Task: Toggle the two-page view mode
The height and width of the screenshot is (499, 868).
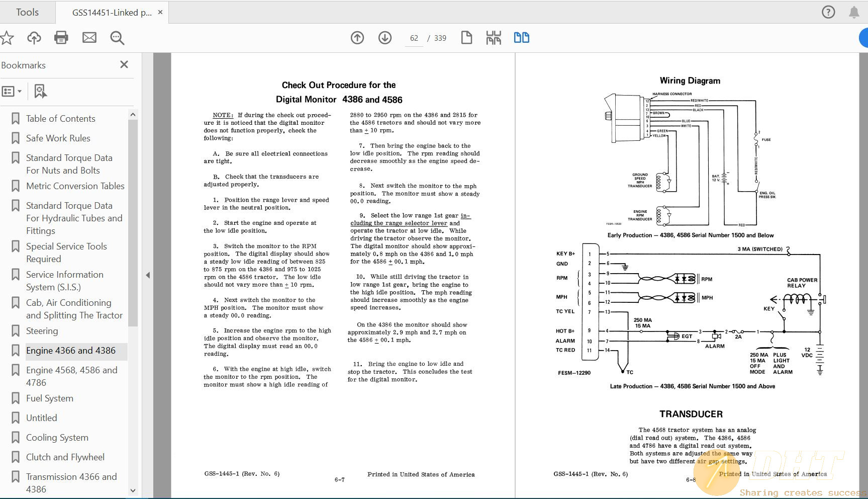Action: [x=521, y=38]
